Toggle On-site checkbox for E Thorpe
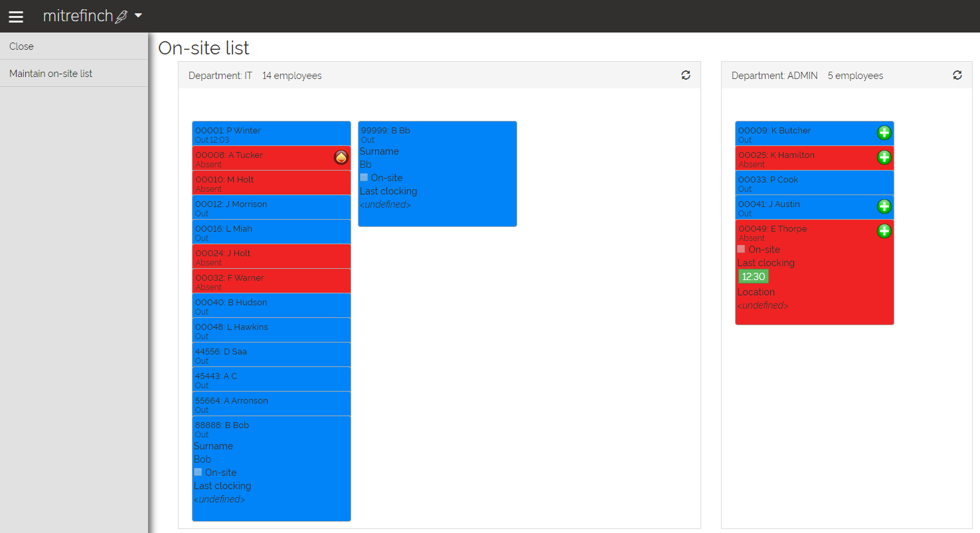The width and height of the screenshot is (980, 533). 741,249
